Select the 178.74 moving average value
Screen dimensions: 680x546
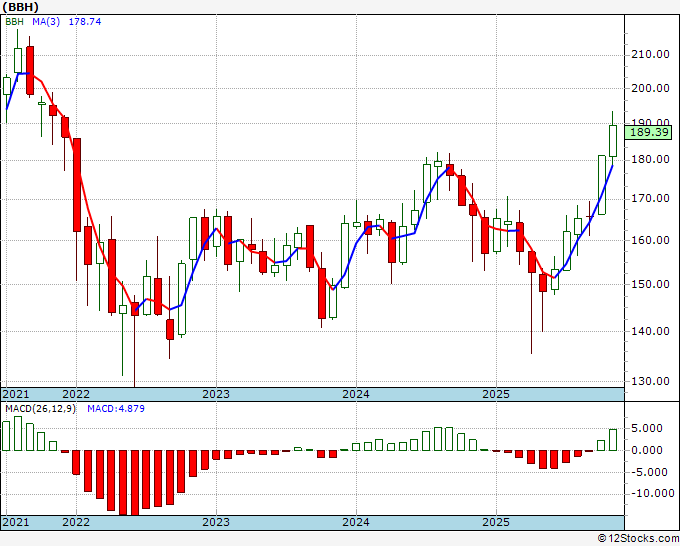[85, 21]
